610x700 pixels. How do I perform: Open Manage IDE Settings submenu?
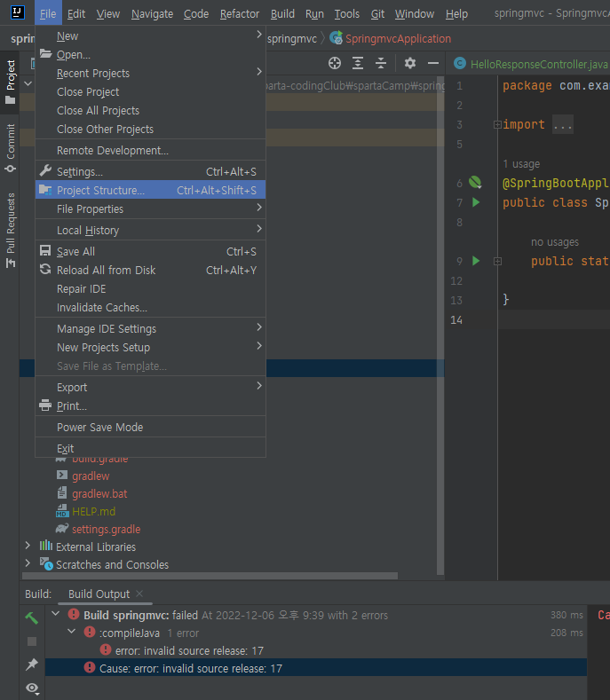click(x=150, y=328)
